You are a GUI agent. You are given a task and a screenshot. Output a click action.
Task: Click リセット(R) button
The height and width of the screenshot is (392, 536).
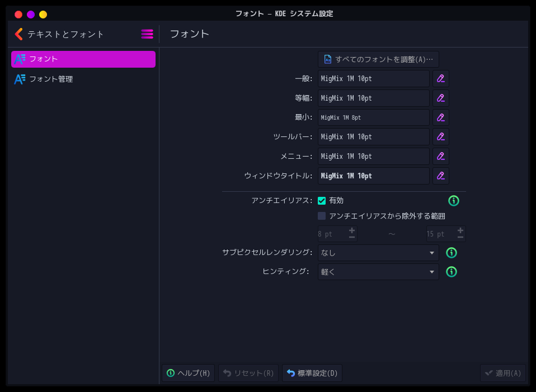click(x=248, y=373)
